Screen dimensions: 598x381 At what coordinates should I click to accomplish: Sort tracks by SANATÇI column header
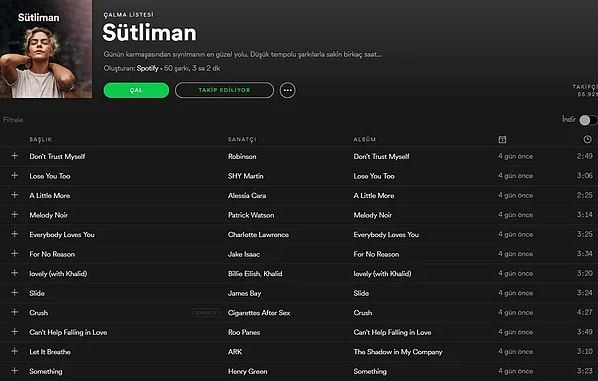tap(242, 140)
